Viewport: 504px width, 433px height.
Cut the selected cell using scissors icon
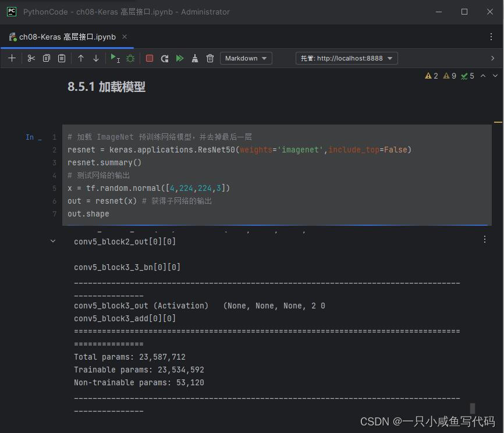(x=31, y=58)
